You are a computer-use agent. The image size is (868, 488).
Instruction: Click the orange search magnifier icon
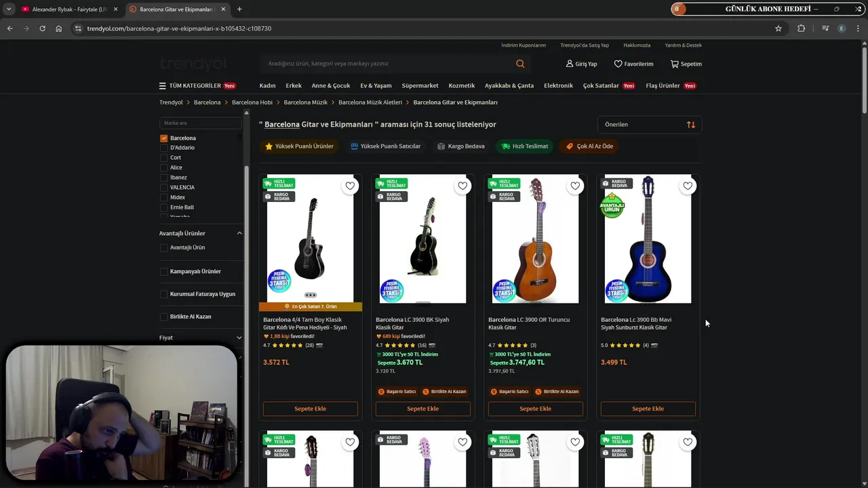(x=520, y=64)
